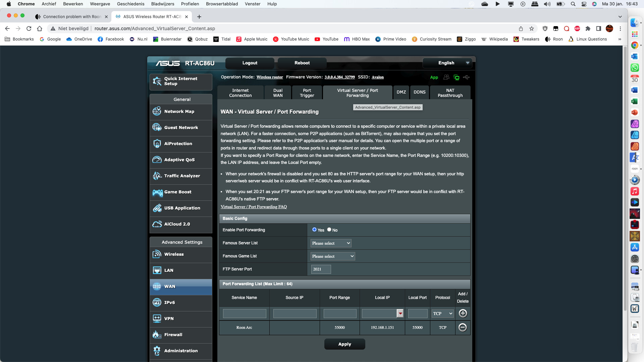Screen dimensions: 644x362
Task: Open Game Boost in the sidebar
Action: (x=178, y=192)
